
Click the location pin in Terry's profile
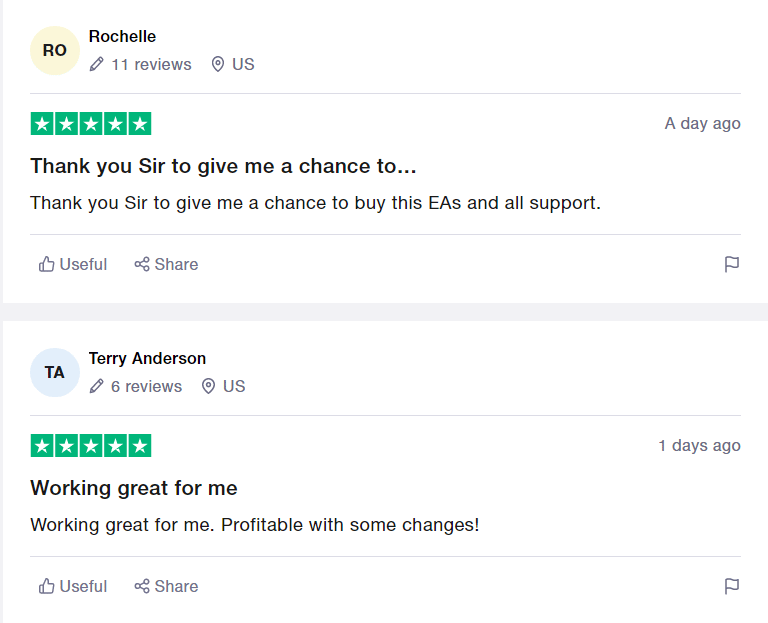point(209,387)
